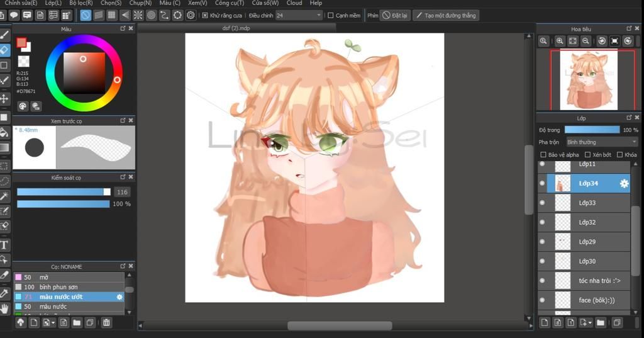Rotate canvas left in navigator

coord(602,41)
